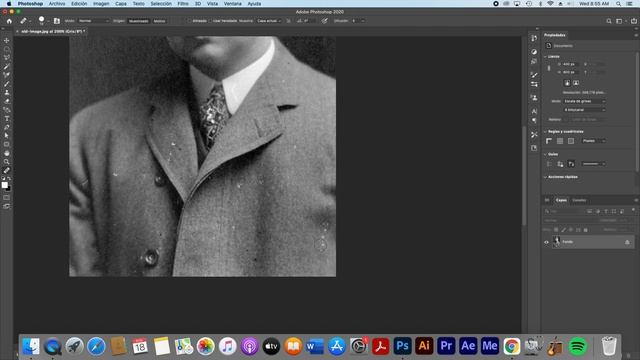Image resolution: width=640 pixels, height=360 pixels.
Task: Open After Effects from the dock
Action: point(468,346)
